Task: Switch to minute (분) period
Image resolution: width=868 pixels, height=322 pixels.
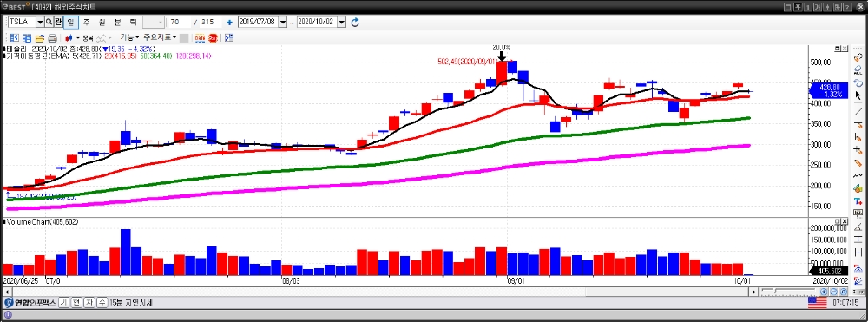Action: (x=117, y=22)
